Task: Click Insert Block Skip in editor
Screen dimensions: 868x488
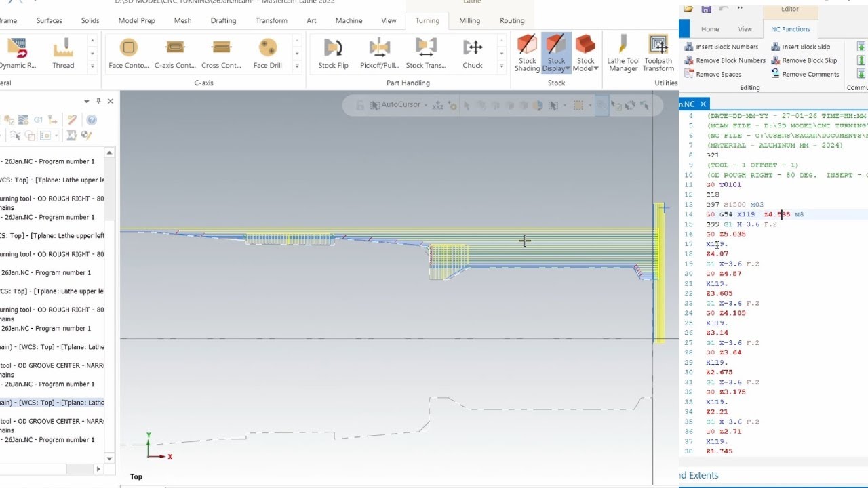Action: 800,47
